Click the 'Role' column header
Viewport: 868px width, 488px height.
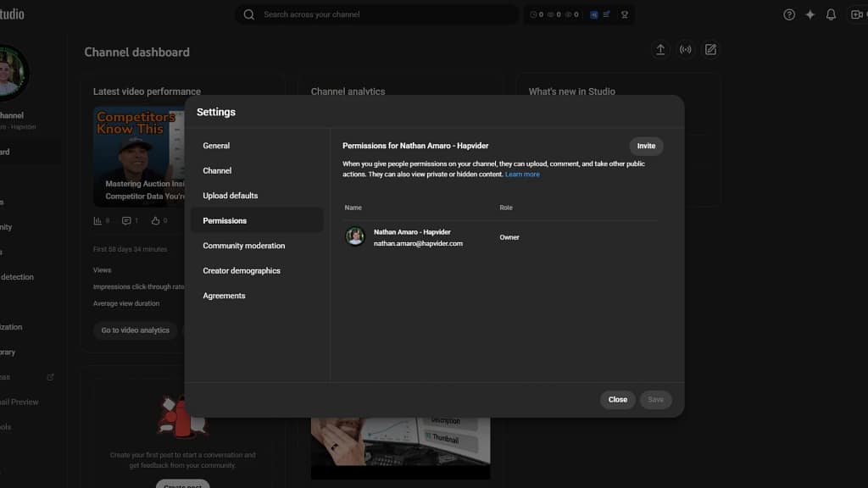click(506, 208)
